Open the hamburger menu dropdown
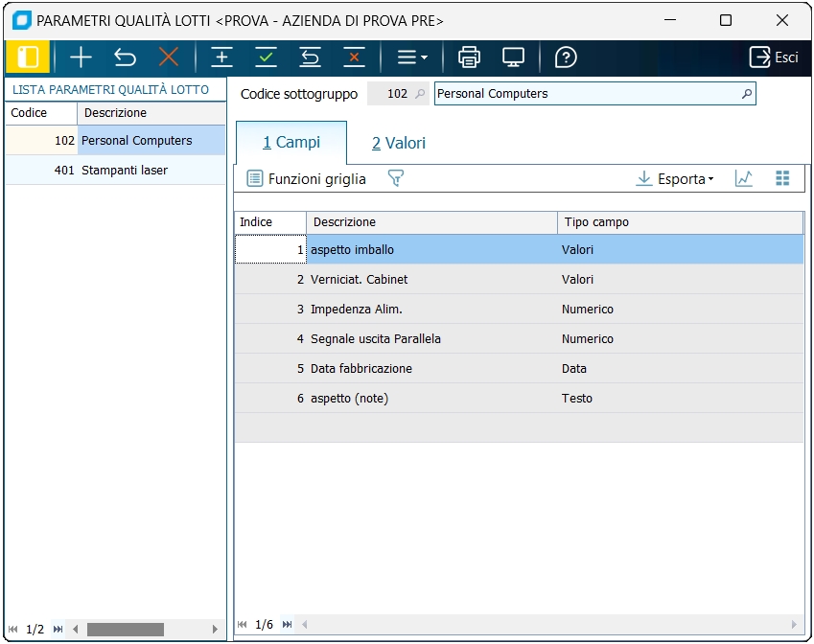Viewport: 814px width, 644px height. coord(411,57)
